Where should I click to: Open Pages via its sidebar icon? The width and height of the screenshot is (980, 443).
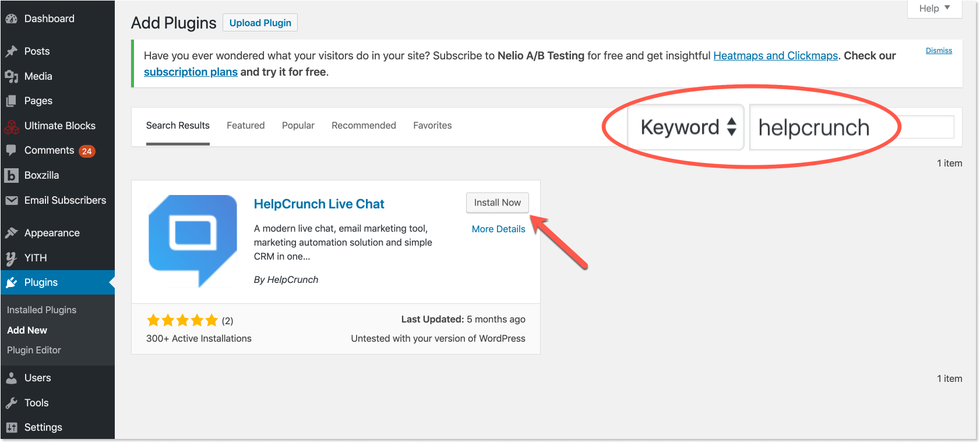(12, 100)
